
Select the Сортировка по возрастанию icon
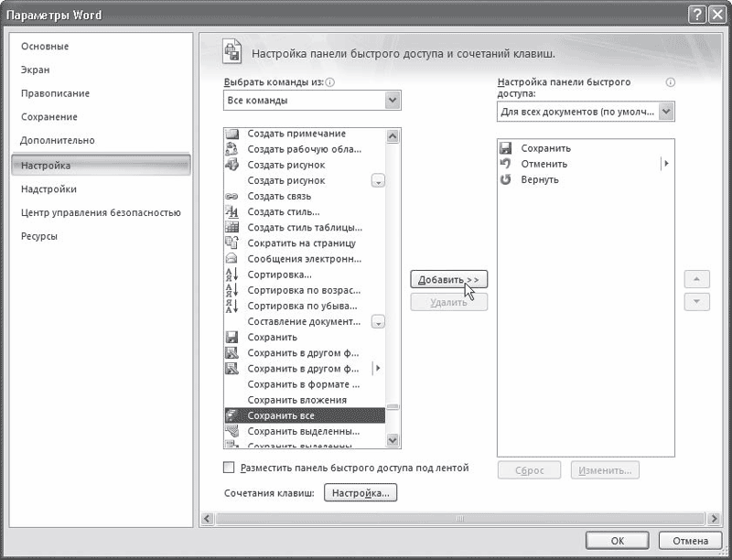pyautogui.click(x=231, y=289)
